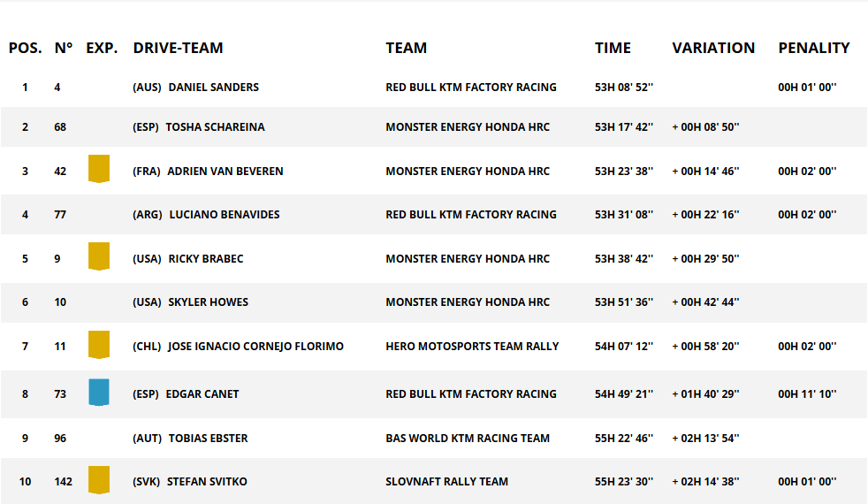This screenshot has height=504, width=868.
Task: Select Skyler Howes in the standings
Action: coord(208,302)
